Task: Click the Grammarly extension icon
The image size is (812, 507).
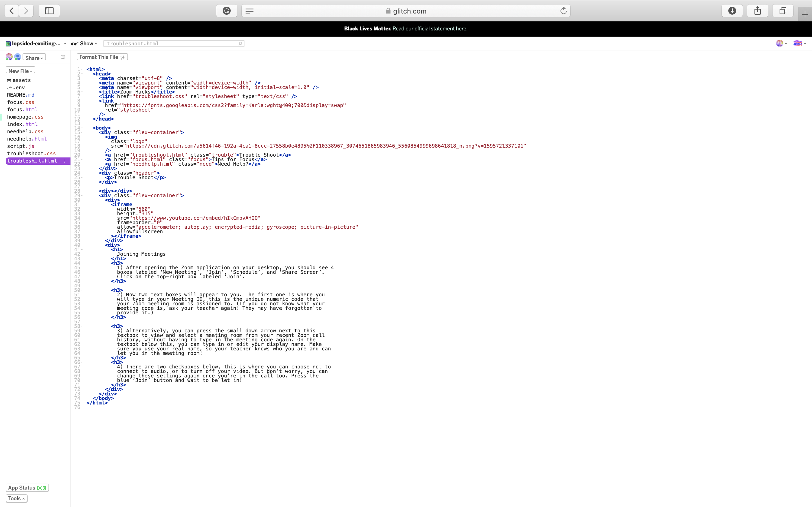Action: point(226,11)
